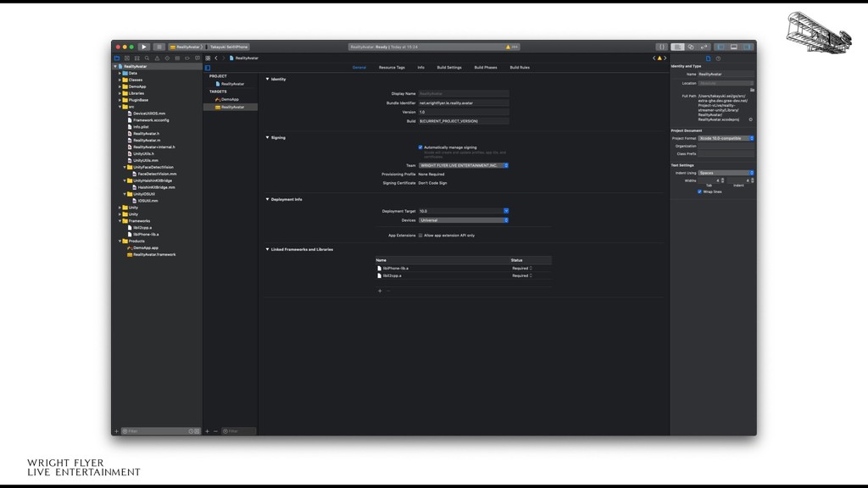Open the Quick Help inspector

pos(718,58)
